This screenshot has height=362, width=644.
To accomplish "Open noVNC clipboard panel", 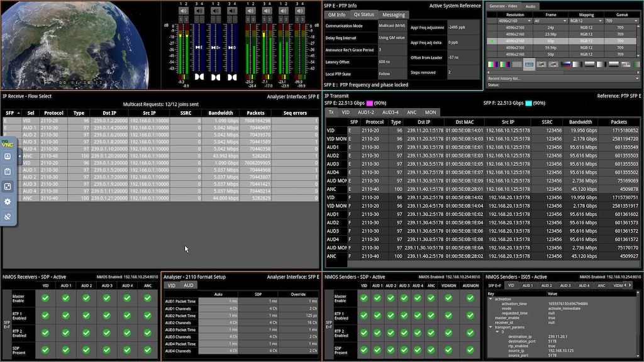I will (x=8, y=172).
